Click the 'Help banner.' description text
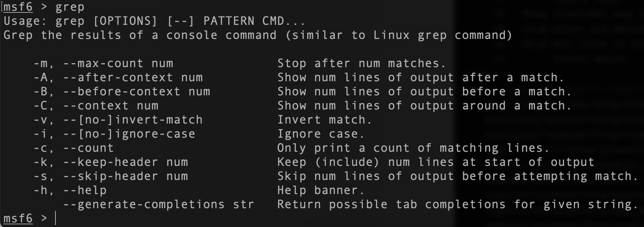Screen dimensions: 644x227 pos(321,190)
